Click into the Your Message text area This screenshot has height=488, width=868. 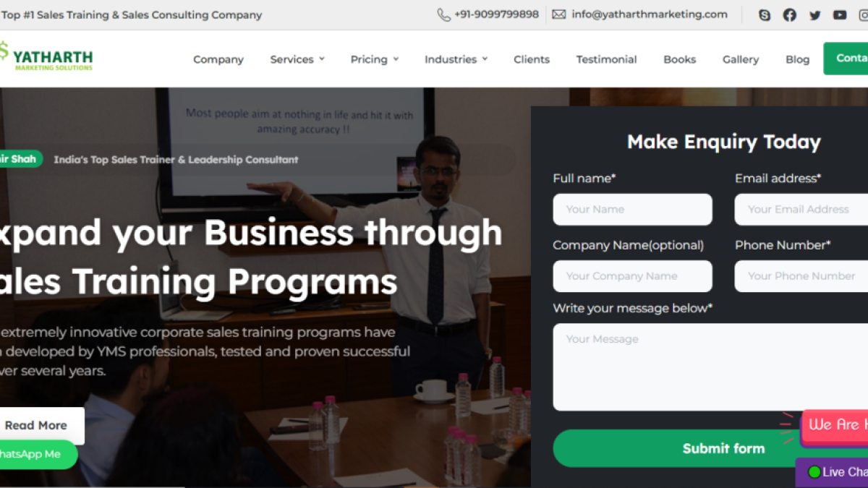click(710, 367)
